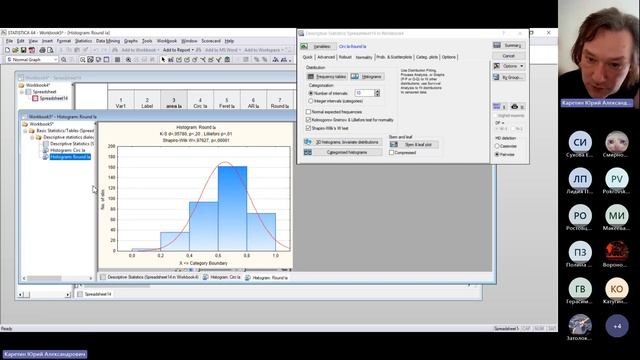The width and height of the screenshot is (640, 360).
Task: Click the Histograms button
Action: point(367,76)
